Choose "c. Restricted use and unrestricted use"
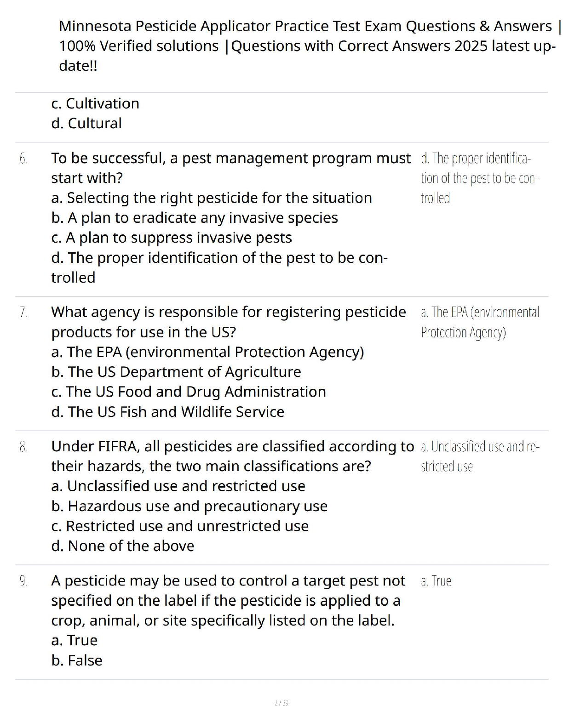 click(180, 526)
